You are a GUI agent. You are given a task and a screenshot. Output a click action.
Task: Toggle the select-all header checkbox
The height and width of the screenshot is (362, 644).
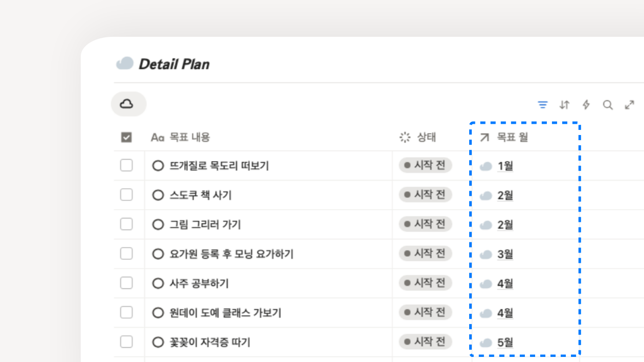click(126, 137)
